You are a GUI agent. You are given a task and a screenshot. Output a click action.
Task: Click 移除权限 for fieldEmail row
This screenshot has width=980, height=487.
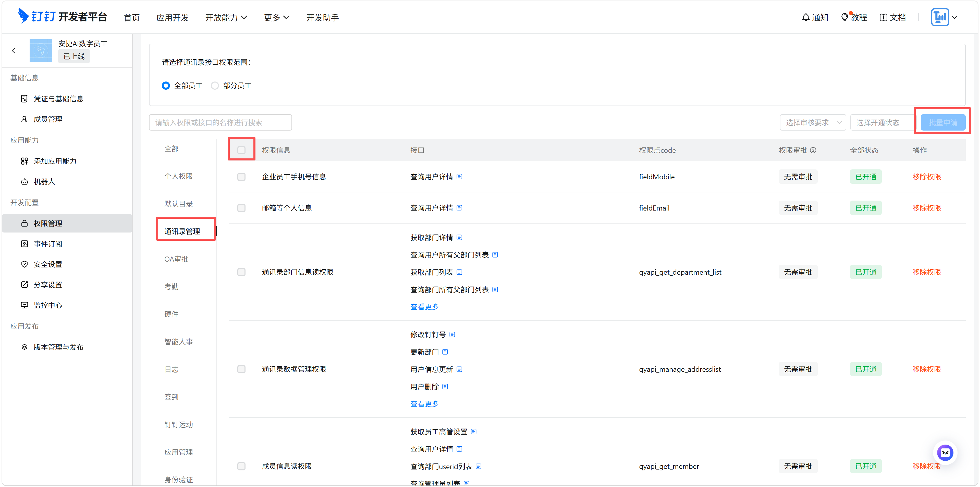tap(926, 208)
